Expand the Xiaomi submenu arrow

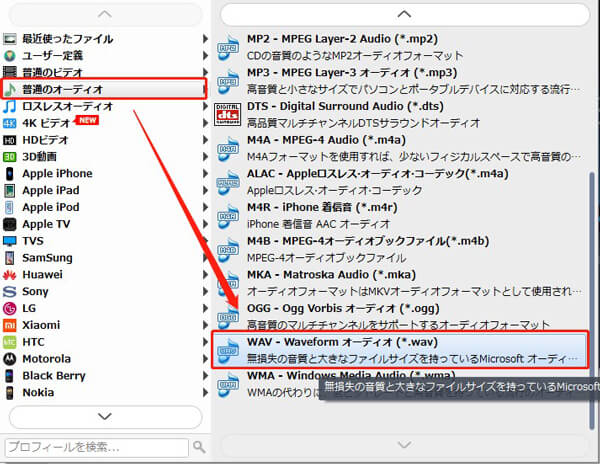point(205,325)
